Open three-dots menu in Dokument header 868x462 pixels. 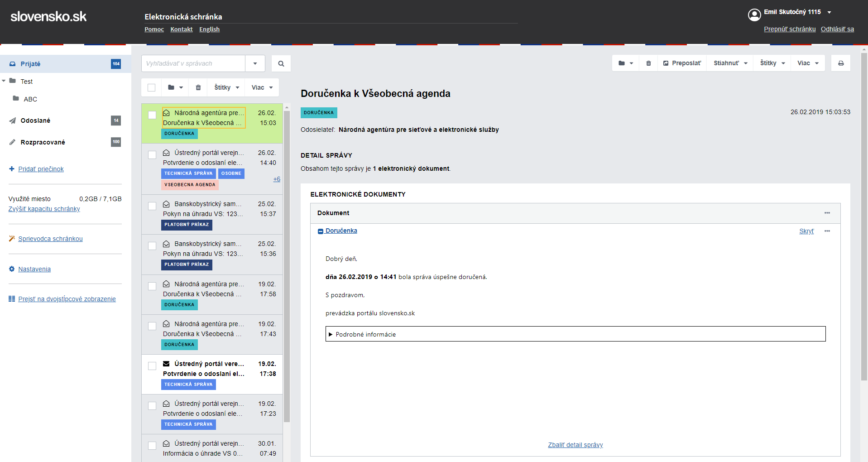[x=827, y=213]
